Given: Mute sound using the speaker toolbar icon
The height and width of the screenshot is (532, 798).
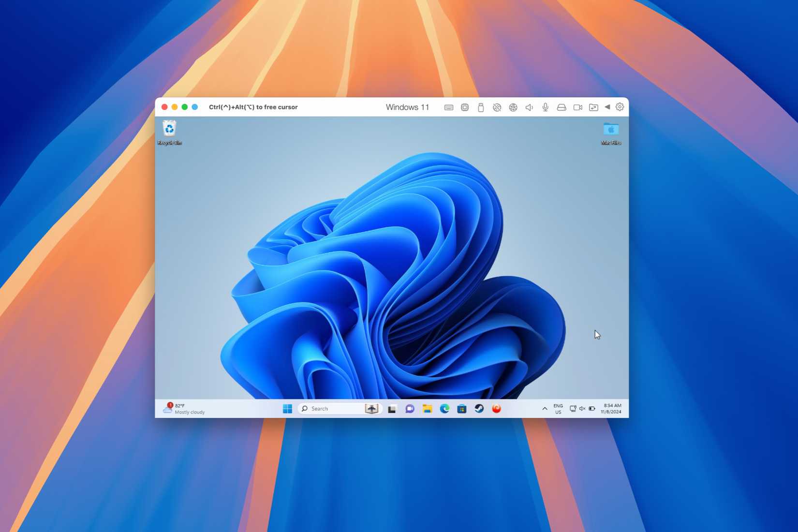Looking at the screenshot, I should 529,107.
